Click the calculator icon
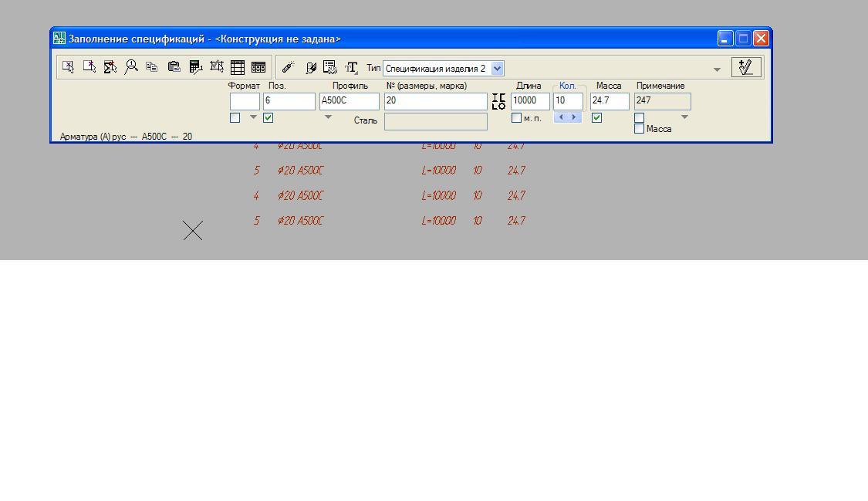 click(x=195, y=67)
